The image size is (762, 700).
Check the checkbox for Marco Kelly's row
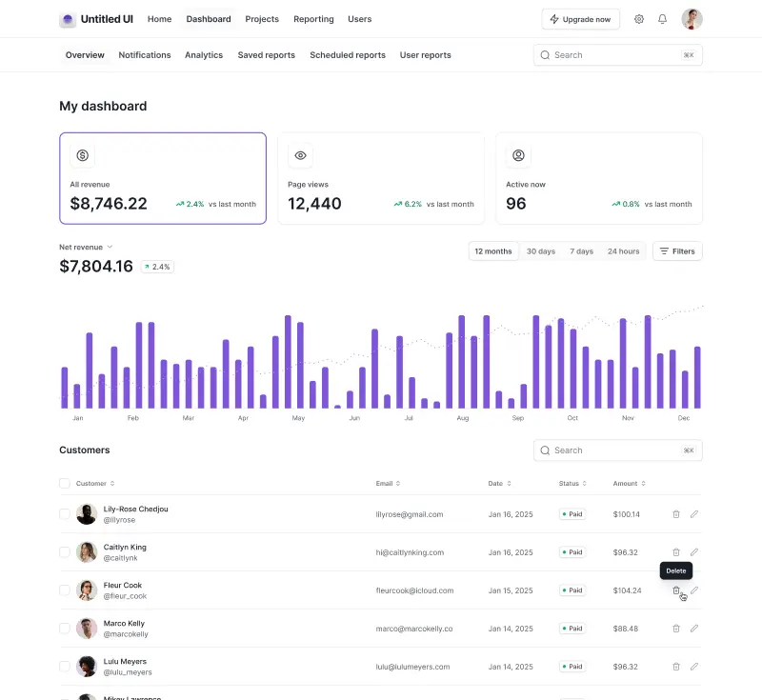(x=64, y=629)
